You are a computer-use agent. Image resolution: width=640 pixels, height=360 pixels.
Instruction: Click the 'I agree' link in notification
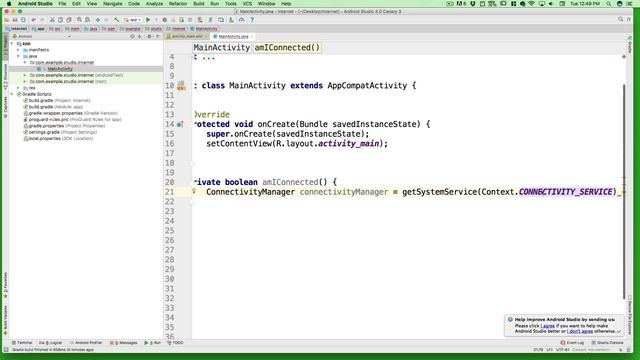coord(548,326)
